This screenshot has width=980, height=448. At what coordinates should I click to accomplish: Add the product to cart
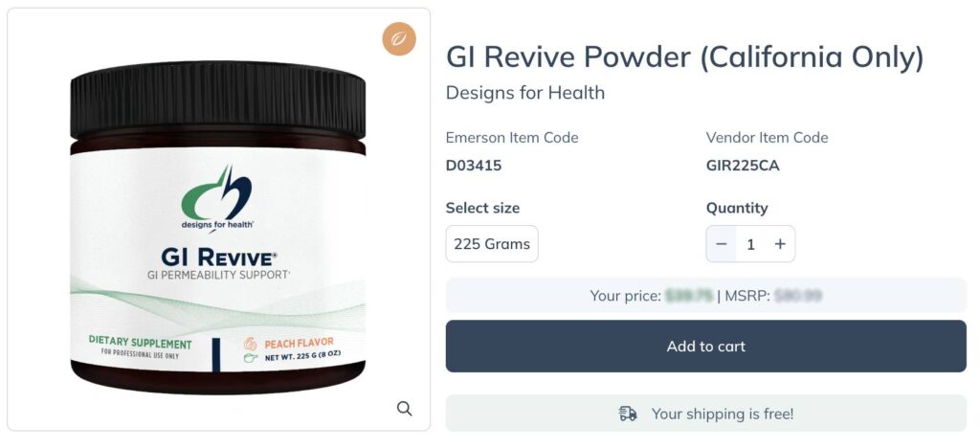point(705,347)
